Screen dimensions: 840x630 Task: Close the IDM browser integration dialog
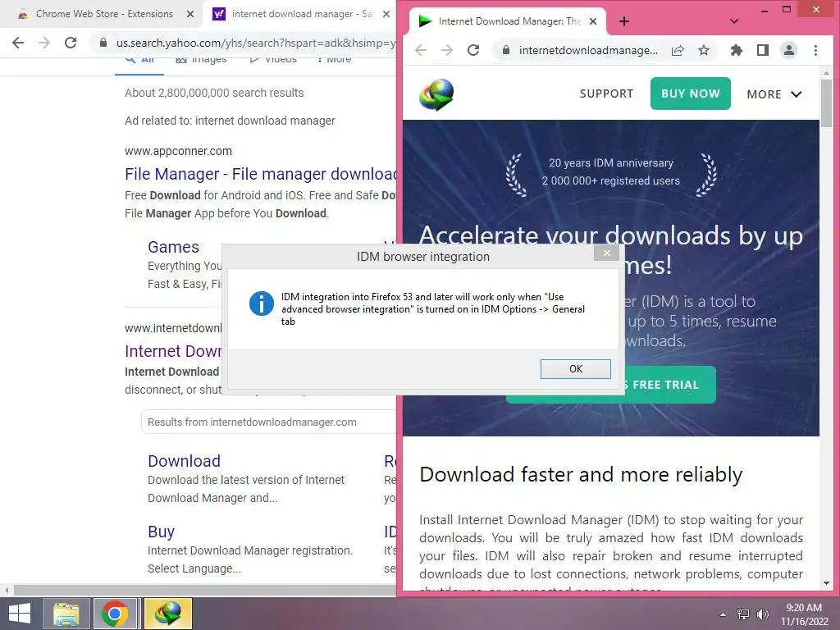click(606, 253)
